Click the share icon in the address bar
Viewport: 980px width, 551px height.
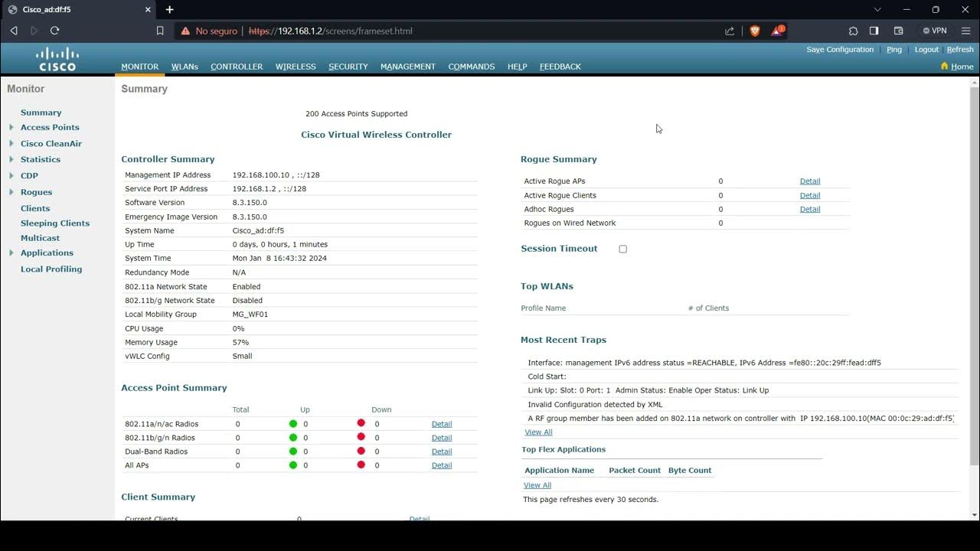(x=729, y=31)
